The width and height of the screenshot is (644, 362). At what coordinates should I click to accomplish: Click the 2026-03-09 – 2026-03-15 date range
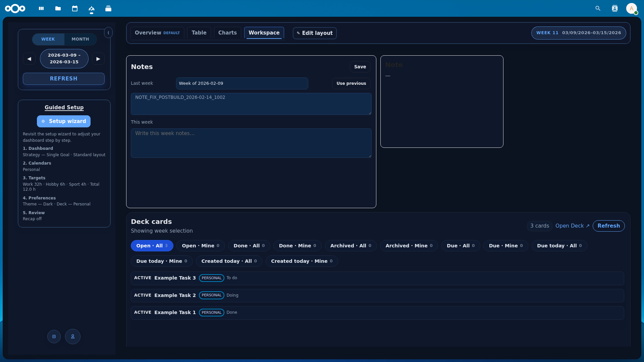[x=64, y=59]
